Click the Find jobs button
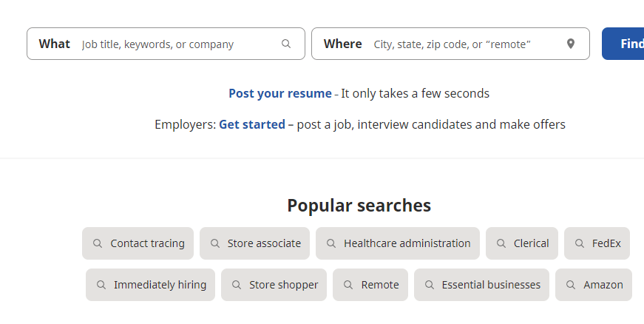 click(623, 44)
